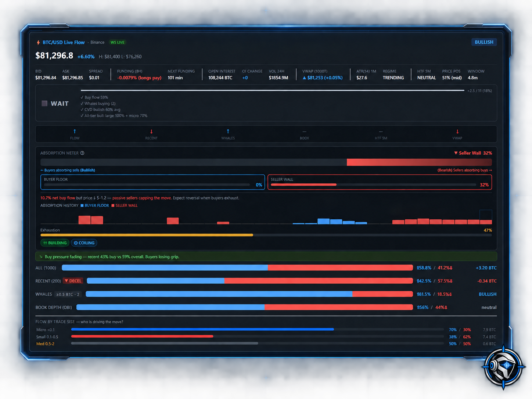Click the Micro <0.1 trade size bar
The image size is (532, 399).
(257, 330)
